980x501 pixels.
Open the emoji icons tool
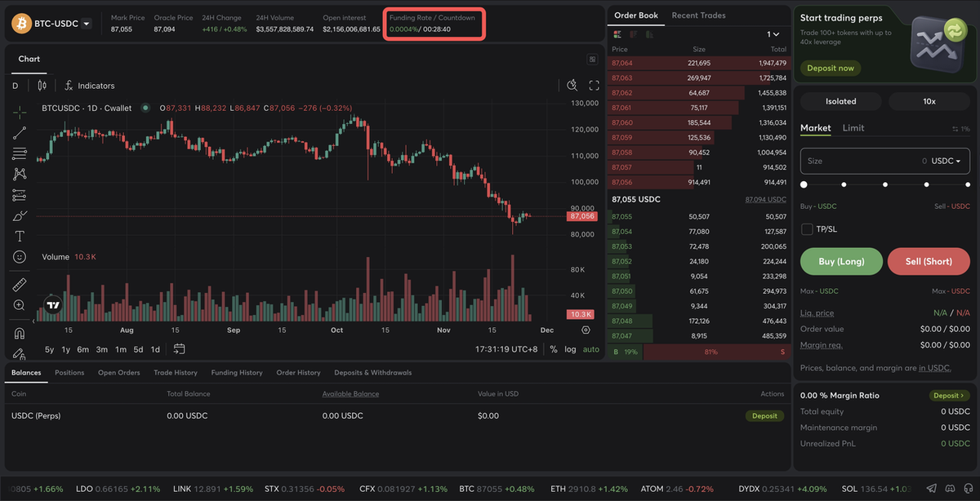(20, 257)
